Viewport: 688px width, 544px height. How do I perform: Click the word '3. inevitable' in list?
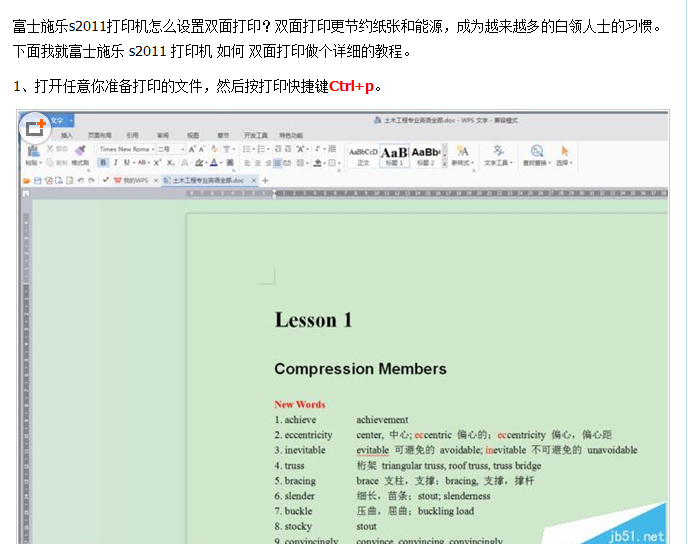[300, 450]
